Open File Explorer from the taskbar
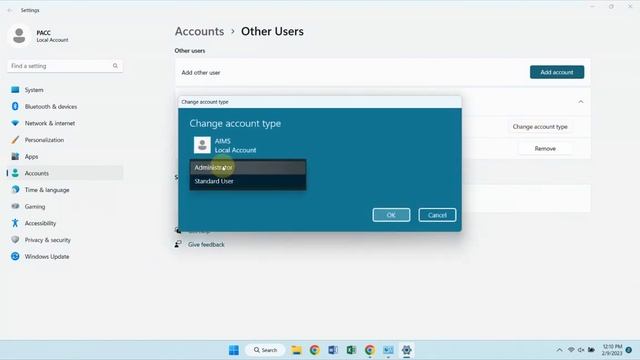The height and width of the screenshot is (360, 640). click(296, 350)
